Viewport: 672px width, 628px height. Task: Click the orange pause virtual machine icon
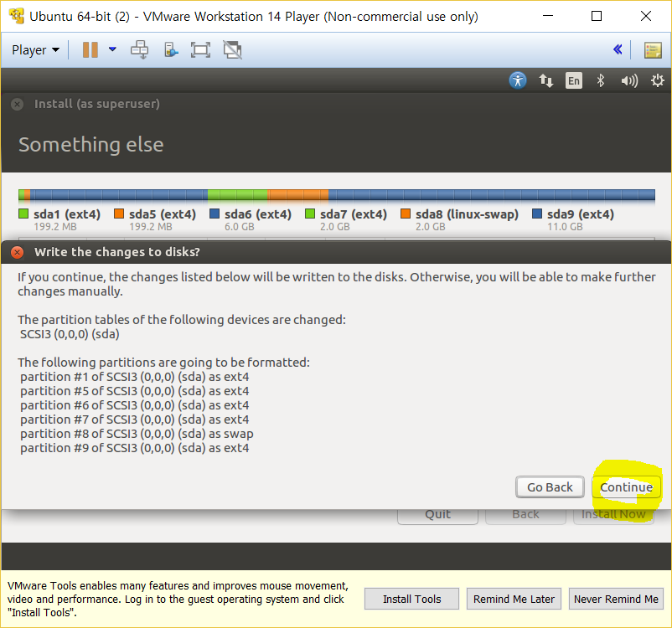[x=90, y=50]
